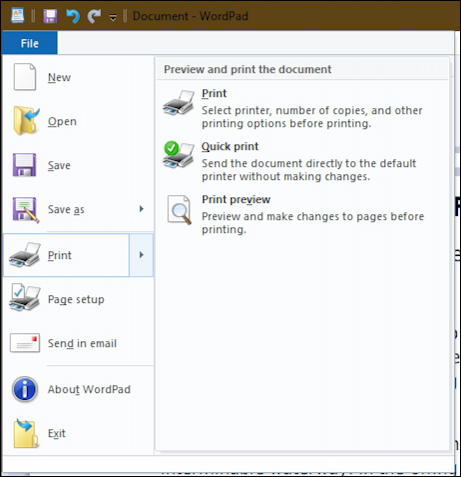
Task: Click the WordPad application icon in title bar
Action: (17, 16)
